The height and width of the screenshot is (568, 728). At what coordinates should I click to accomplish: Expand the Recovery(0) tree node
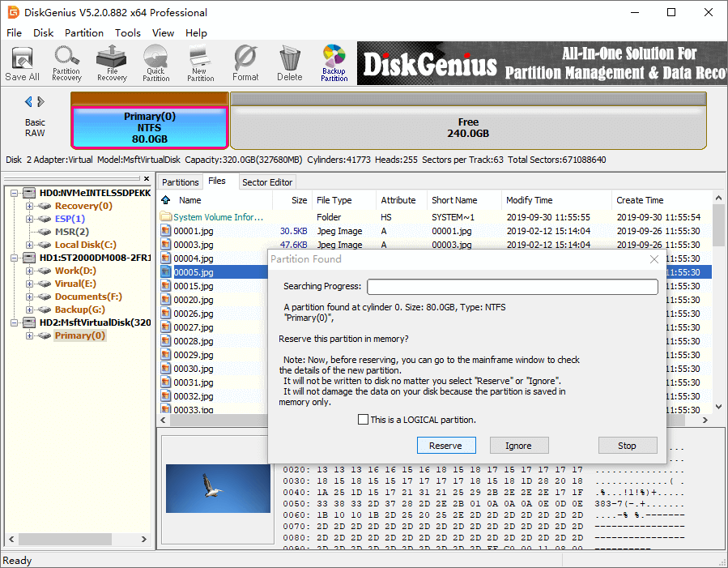point(29,206)
